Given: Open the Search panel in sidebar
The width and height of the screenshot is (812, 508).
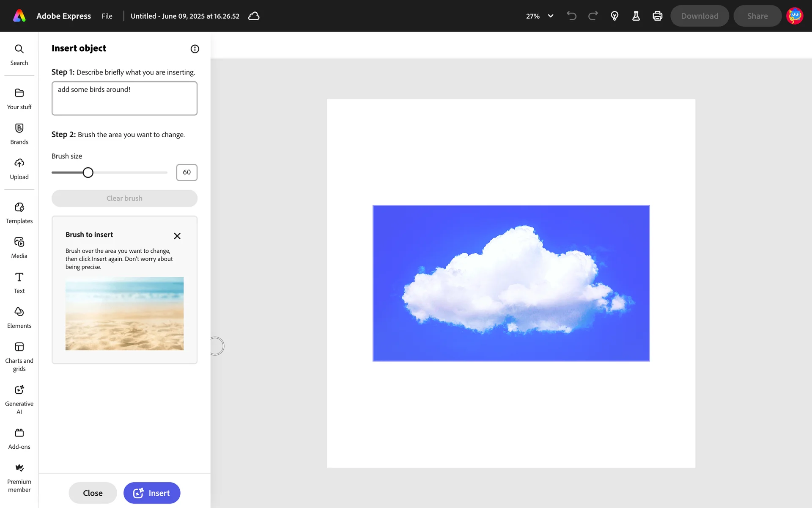Looking at the screenshot, I should (19, 55).
